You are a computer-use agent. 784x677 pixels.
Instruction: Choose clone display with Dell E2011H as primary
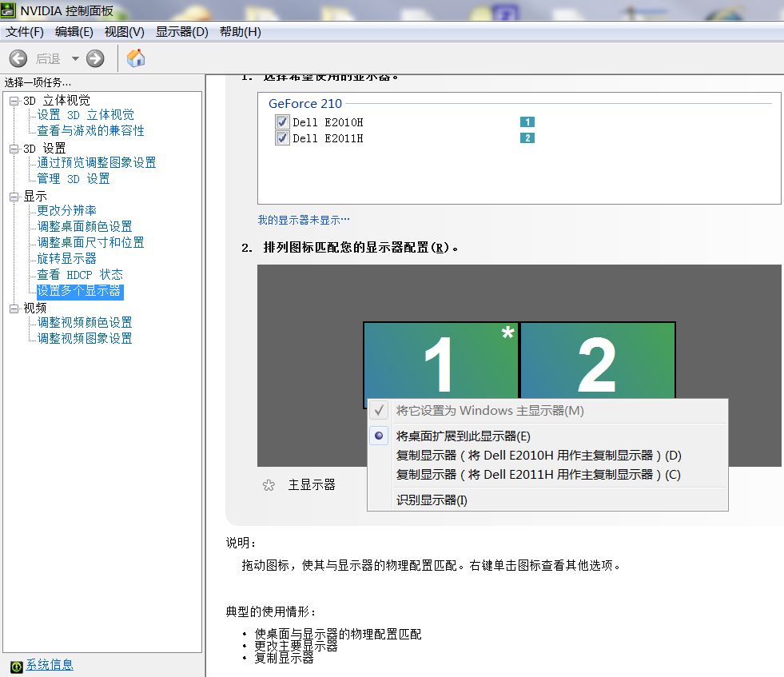[x=548, y=475]
